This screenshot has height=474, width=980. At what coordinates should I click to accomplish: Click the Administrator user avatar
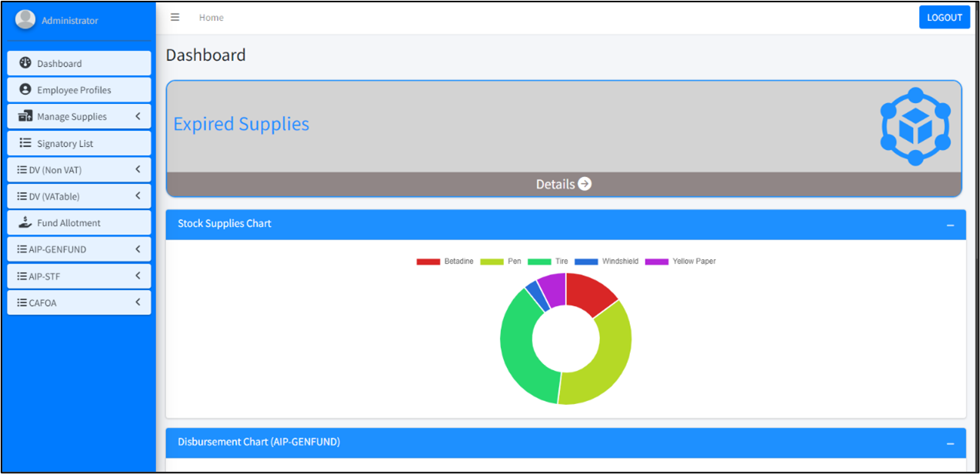pos(25,20)
